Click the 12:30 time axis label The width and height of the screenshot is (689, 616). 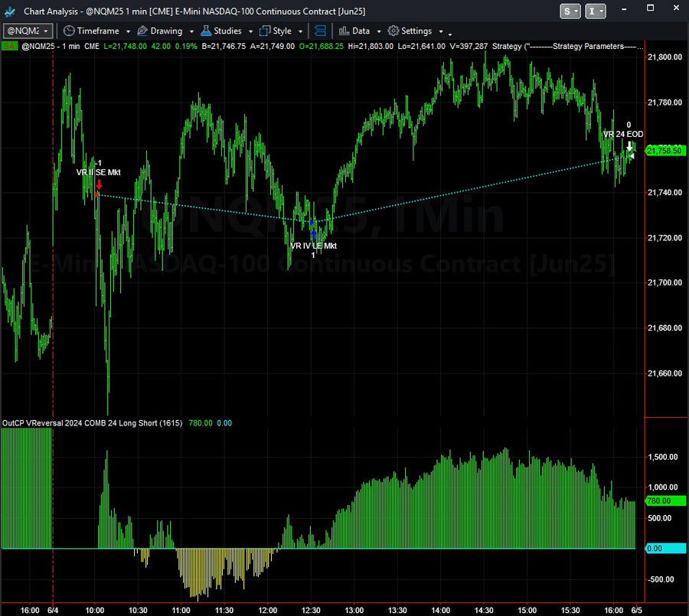click(311, 611)
